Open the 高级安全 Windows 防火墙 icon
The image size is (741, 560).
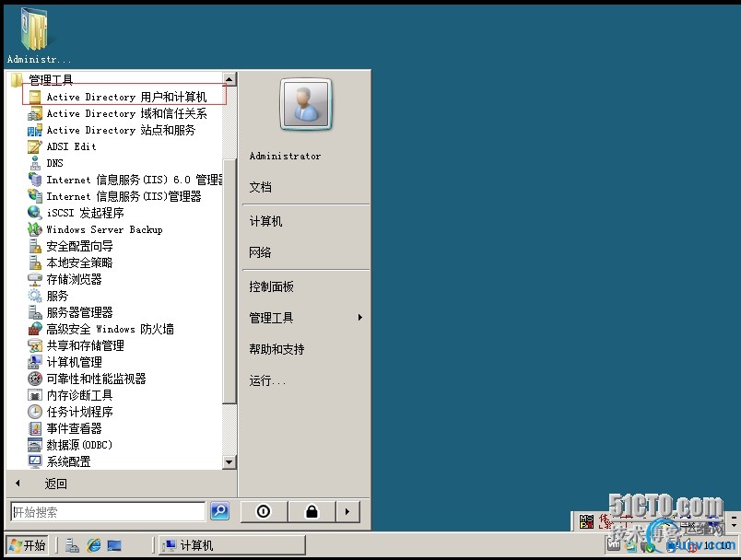[35, 329]
